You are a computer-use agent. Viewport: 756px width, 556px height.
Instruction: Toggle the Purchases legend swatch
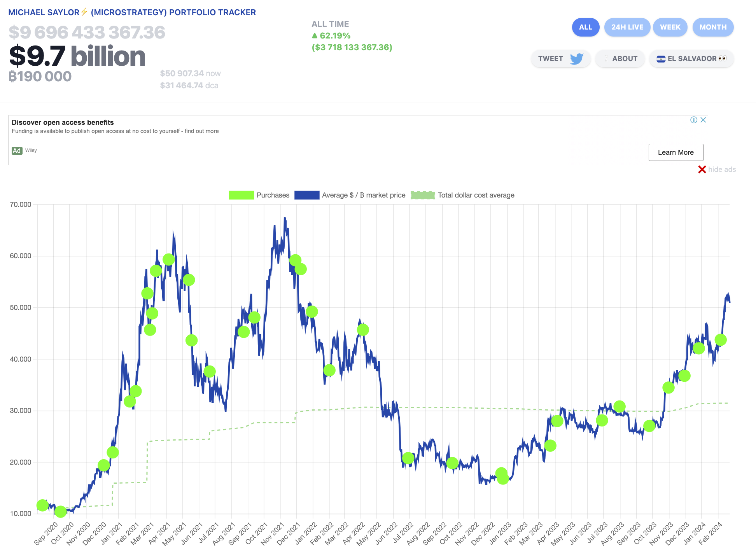(x=241, y=195)
